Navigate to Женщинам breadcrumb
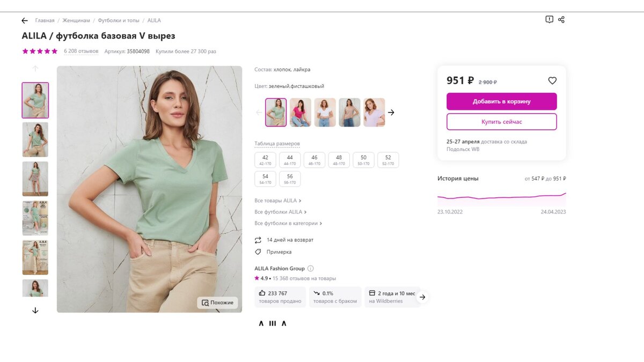The width and height of the screenshot is (644, 362). [76, 20]
